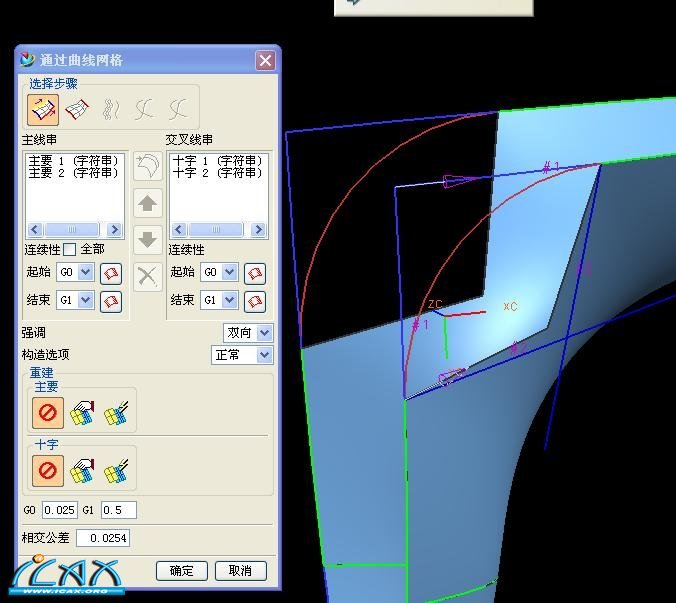Click the 相交公差 tolerance input field
The image size is (676, 603).
103,539
